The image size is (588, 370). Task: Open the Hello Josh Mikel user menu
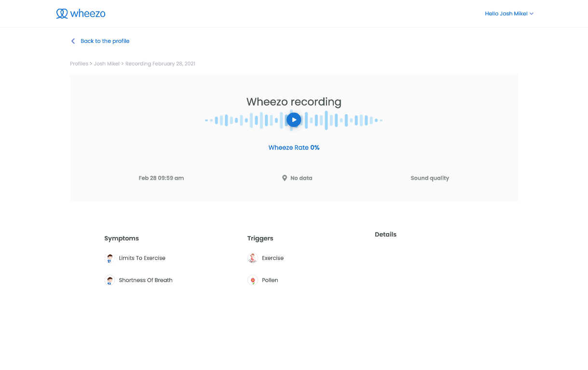(509, 13)
